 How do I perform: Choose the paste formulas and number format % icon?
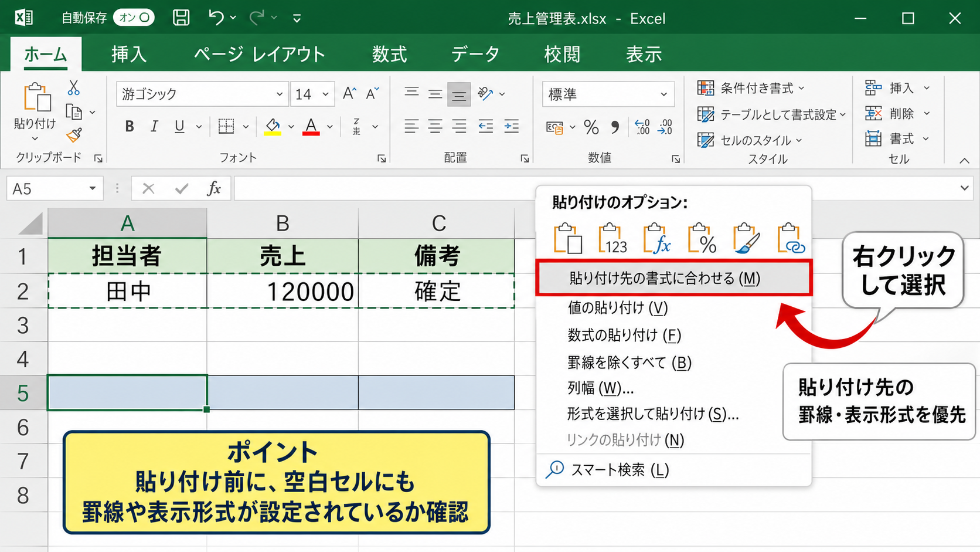pyautogui.click(x=702, y=239)
